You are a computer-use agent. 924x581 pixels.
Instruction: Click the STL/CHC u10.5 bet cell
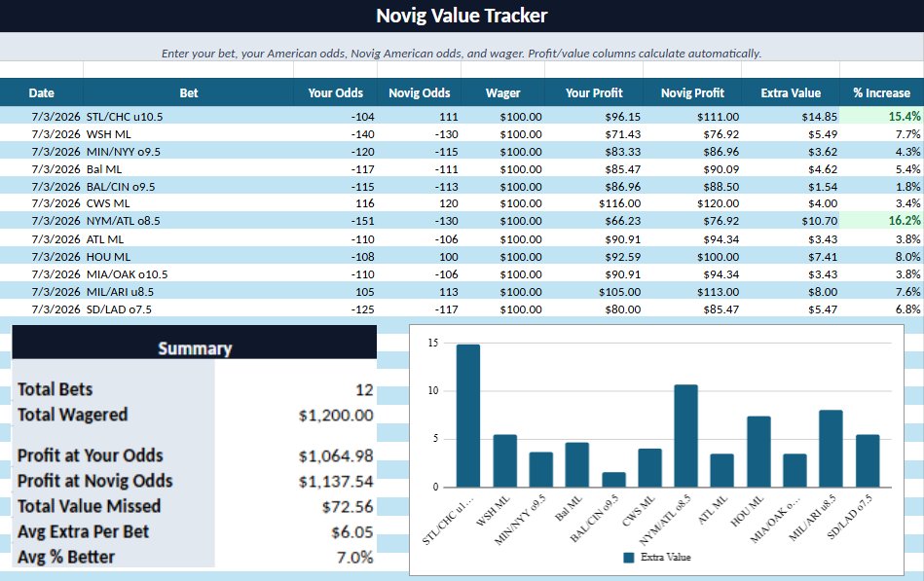click(x=189, y=116)
